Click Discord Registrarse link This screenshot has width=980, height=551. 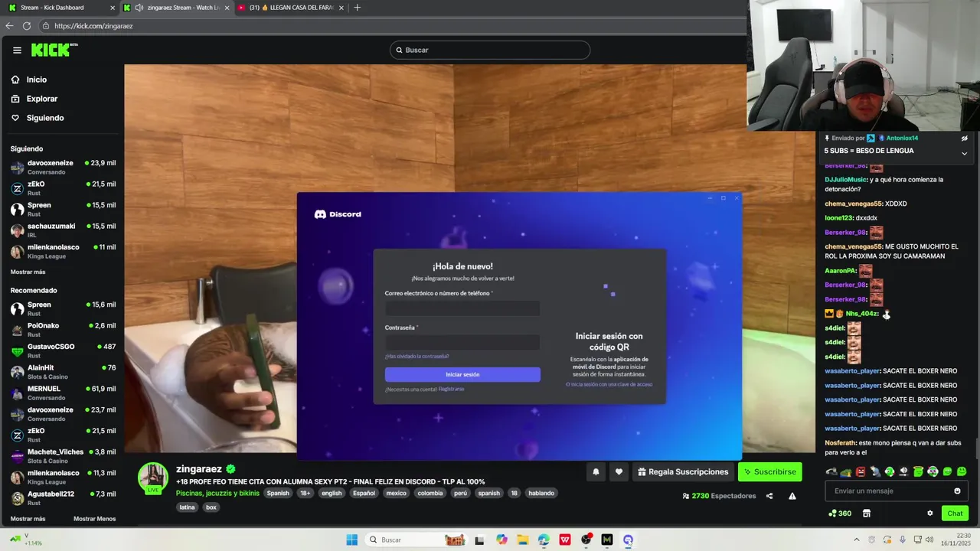(451, 389)
